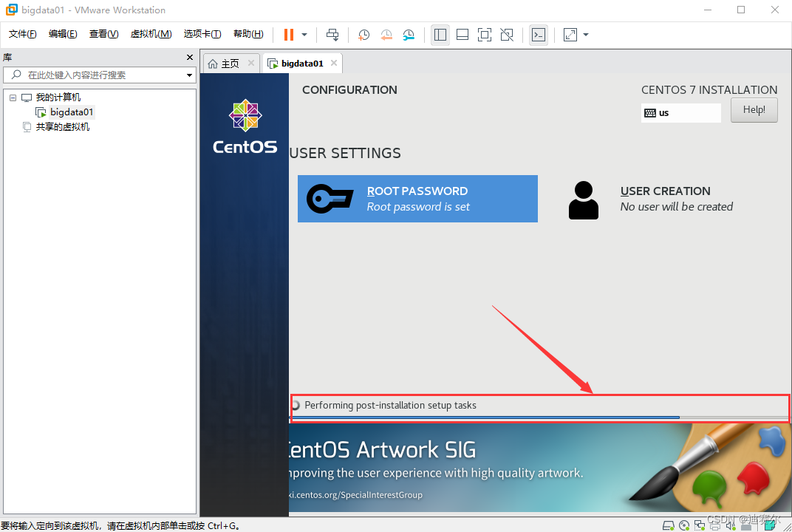Screen dimensions: 792x532
Task: Open the 选项卡(T) menu
Action: (202, 34)
